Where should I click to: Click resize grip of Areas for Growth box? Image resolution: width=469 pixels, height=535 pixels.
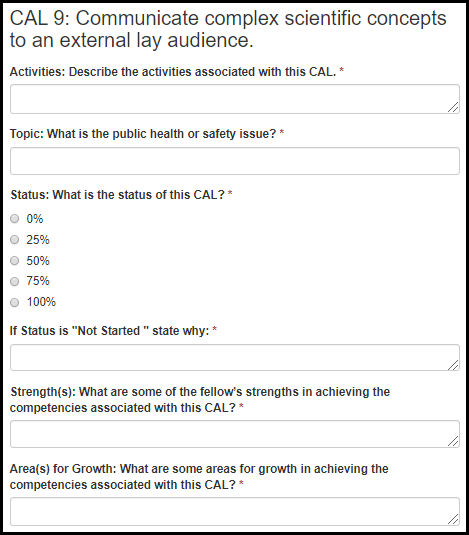pos(453,519)
